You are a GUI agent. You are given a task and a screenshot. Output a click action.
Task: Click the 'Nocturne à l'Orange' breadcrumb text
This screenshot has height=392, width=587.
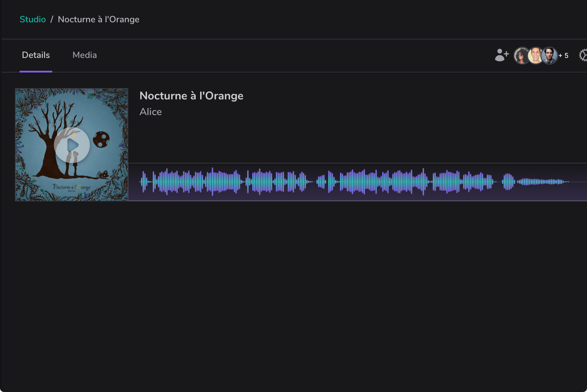tap(98, 19)
